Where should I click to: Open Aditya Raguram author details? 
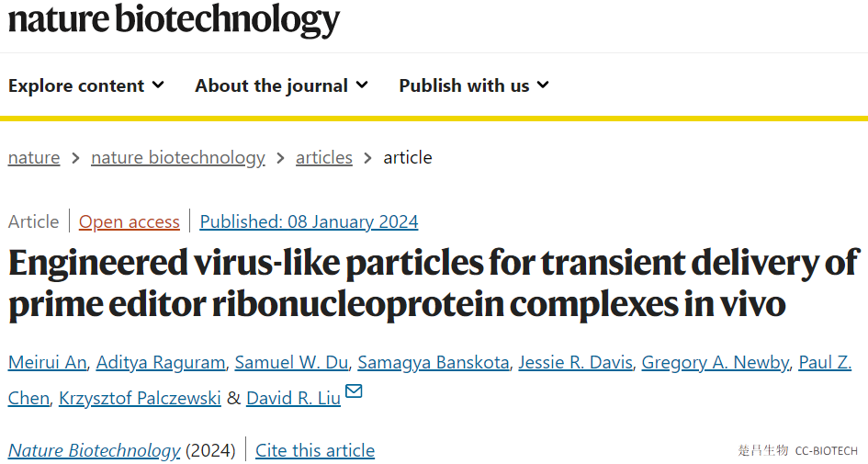click(161, 363)
